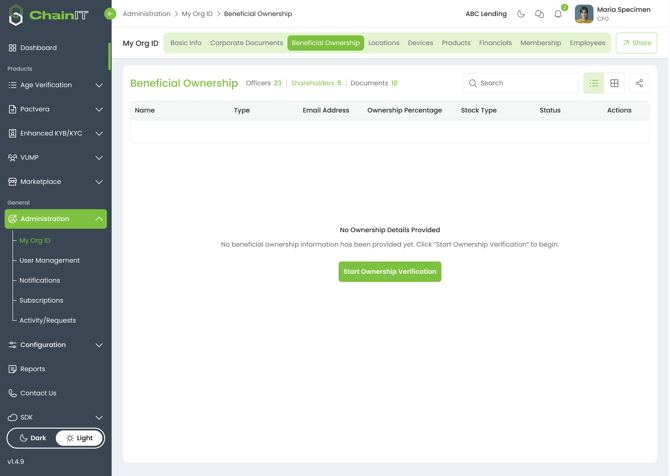The width and height of the screenshot is (670, 476).
Task: Click the notification bell icon
Action: point(558,14)
